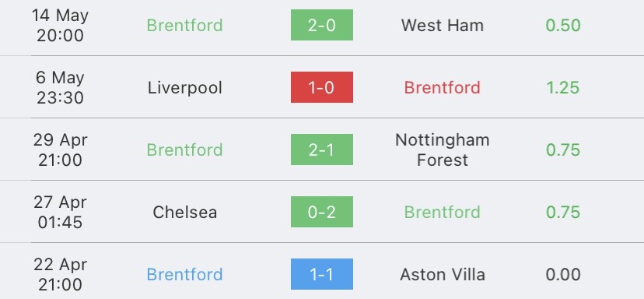The width and height of the screenshot is (644, 299).
Task: Click the 1.25 handicap value
Action: (563, 88)
